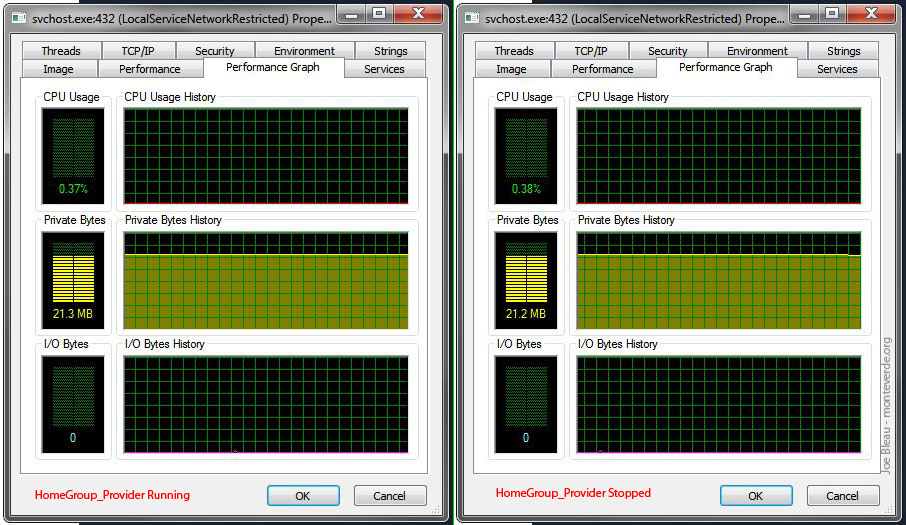Open Strings tab in left window
Screen dimensions: 906x525
click(x=391, y=50)
